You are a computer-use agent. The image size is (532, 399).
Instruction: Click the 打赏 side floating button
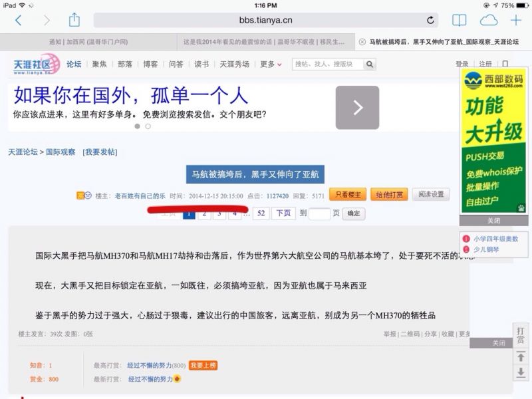tap(521, 335)
